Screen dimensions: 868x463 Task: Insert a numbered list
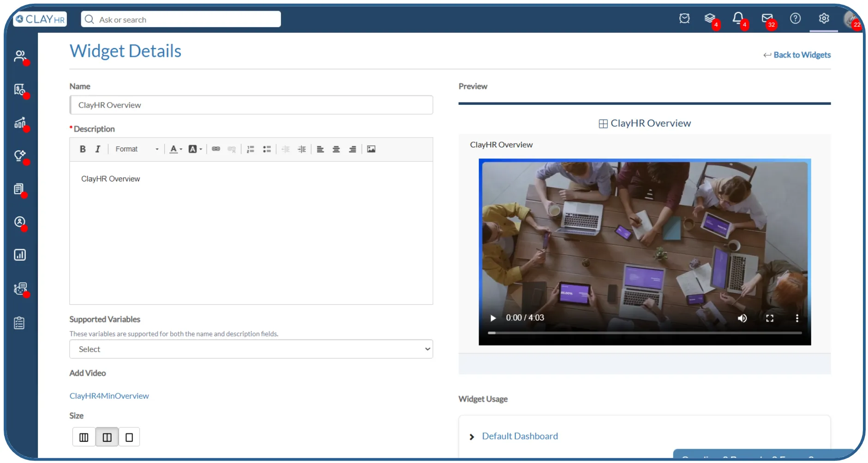(251, 149)
